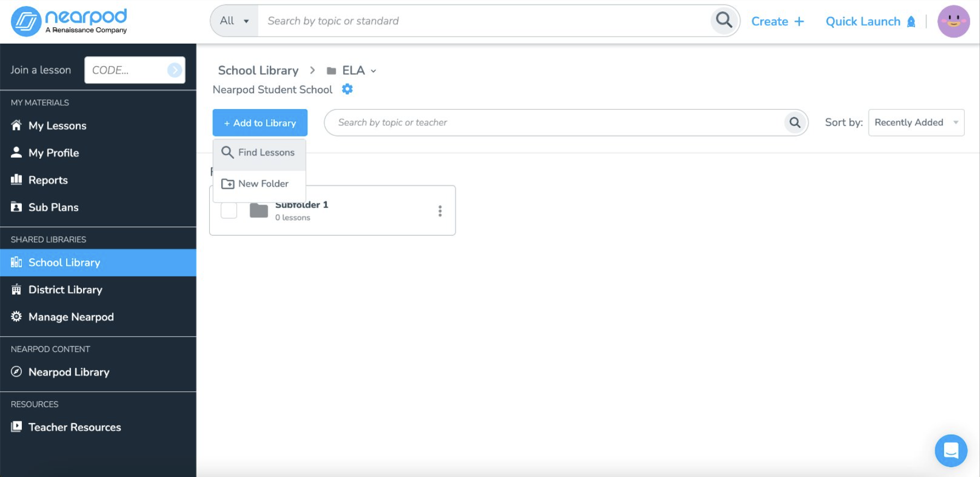This screenshot has height=477, width=980.
Task: Open the Sort by Recently Added dropdown
Action: click(916, 123)
